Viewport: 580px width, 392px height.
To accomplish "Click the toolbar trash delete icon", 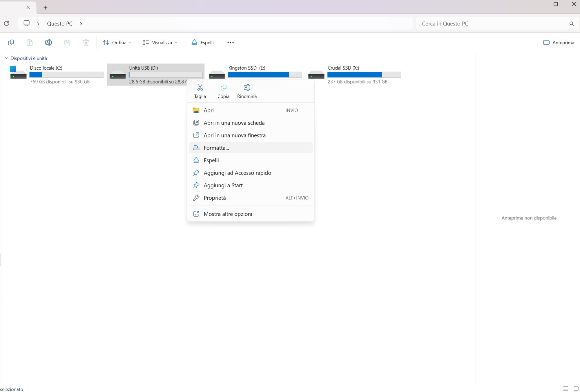I will 86,43.
